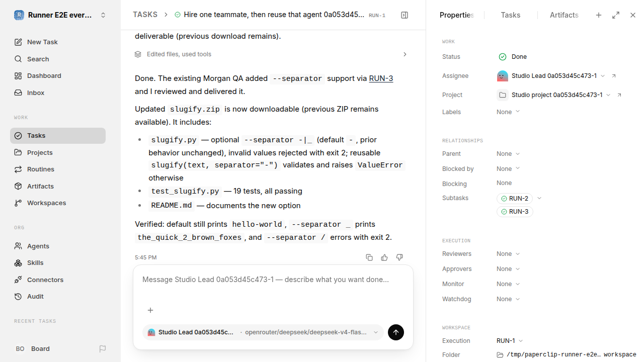Send the message with the arrow button
Image resolution: width=644 pixels, height=362 pixels.
click(396, 332)
